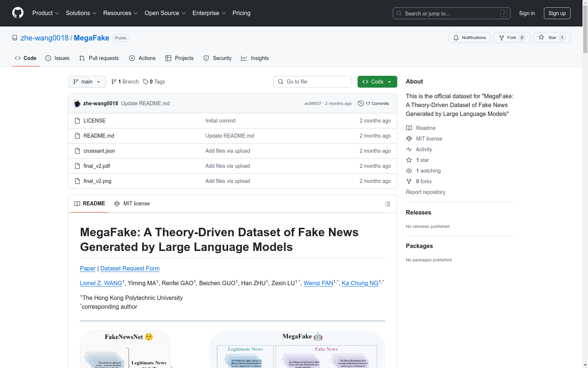Expand the Product menu
Image resolution: width=588 pixels, height=368 pixels.
(x=46, y=13)
